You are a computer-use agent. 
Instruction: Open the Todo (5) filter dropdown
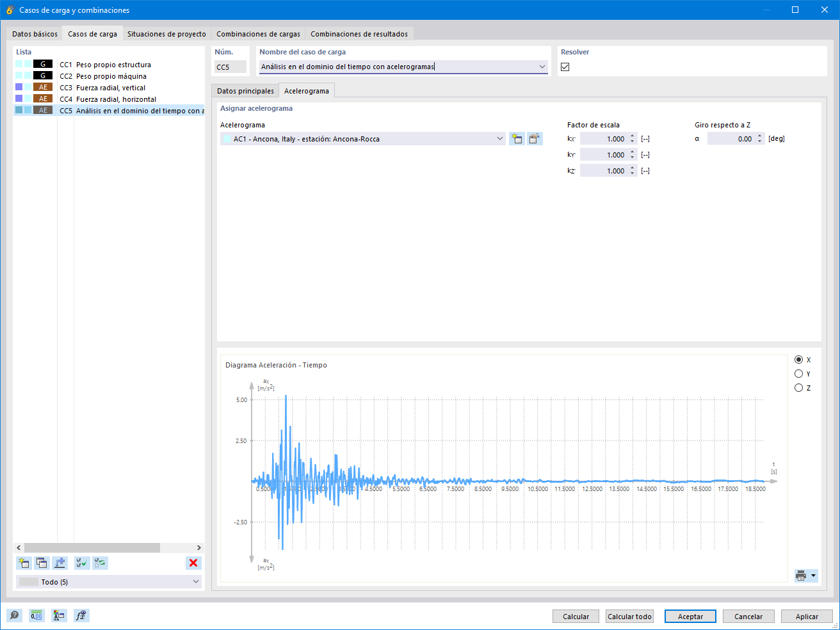coord(196,582)
